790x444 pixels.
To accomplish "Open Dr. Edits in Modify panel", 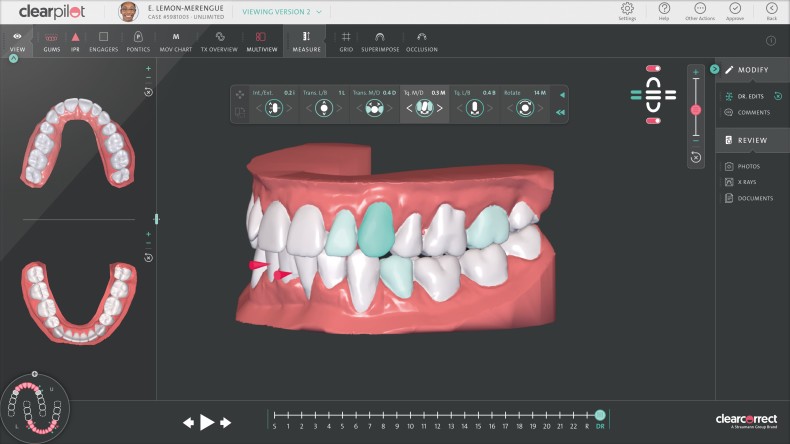I will click(x=750, y=96).
